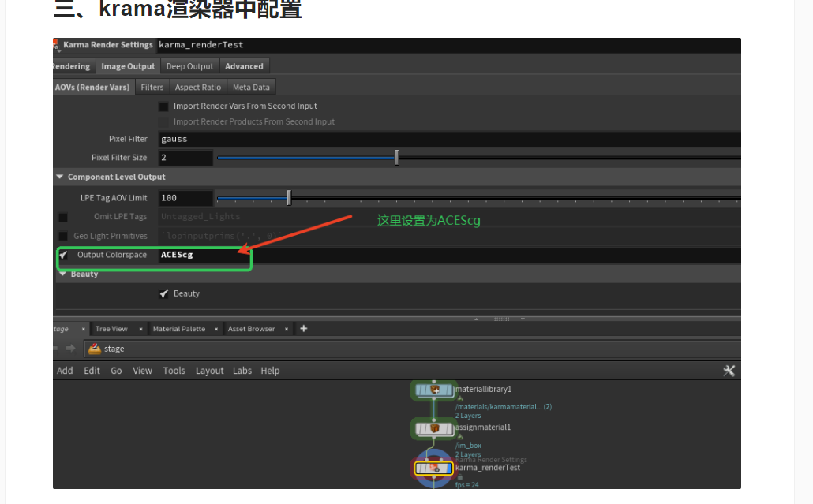Enable Import Render Vars From Second Input

pyautogui.click(x=164, y=106)
